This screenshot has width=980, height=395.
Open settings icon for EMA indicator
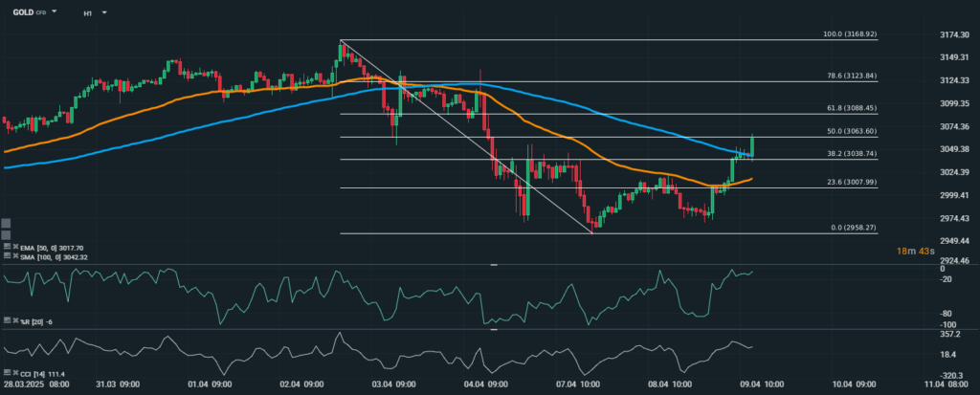[8, 248]
